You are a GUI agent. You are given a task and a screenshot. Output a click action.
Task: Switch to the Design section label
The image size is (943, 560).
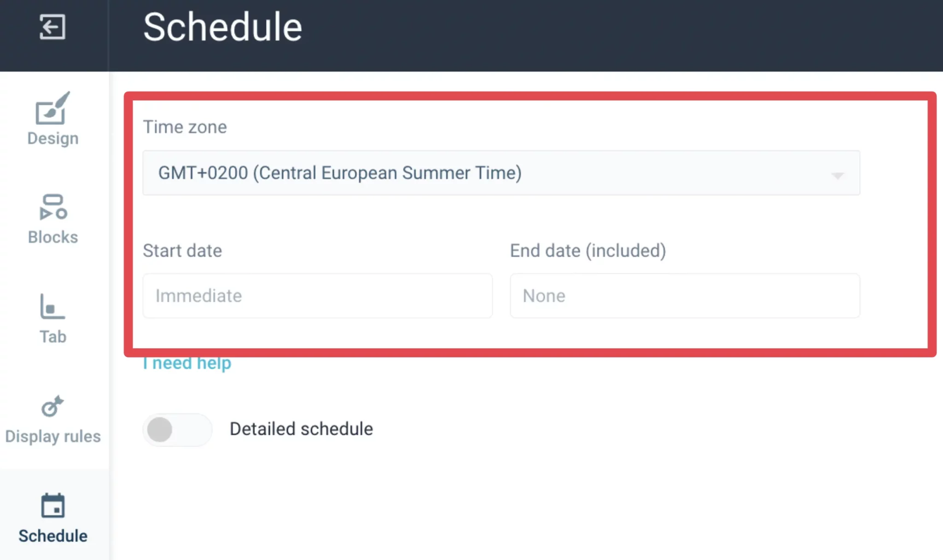point(53,139)
